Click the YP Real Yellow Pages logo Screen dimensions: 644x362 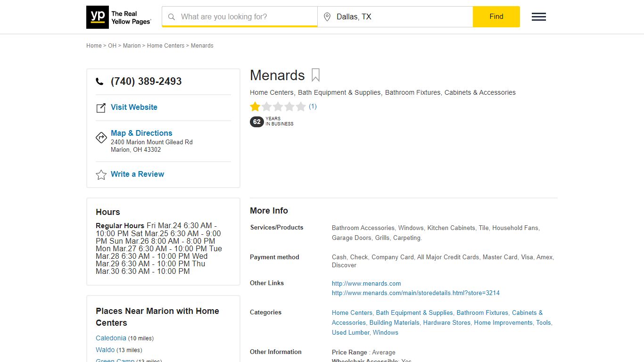coord(119,17)
